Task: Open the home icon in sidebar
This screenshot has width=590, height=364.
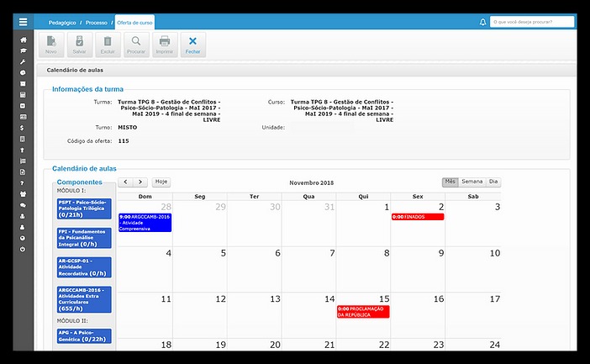Action: point(23,40)
